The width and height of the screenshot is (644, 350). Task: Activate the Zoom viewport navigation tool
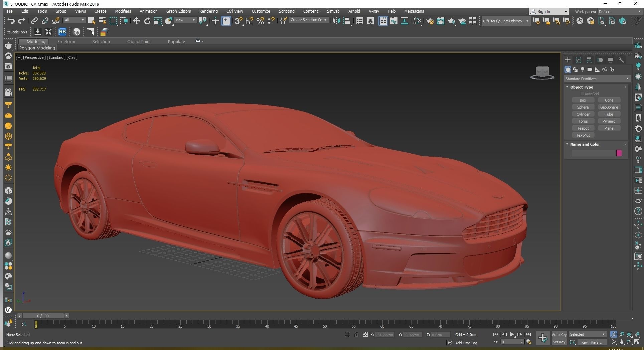point(614,334)
